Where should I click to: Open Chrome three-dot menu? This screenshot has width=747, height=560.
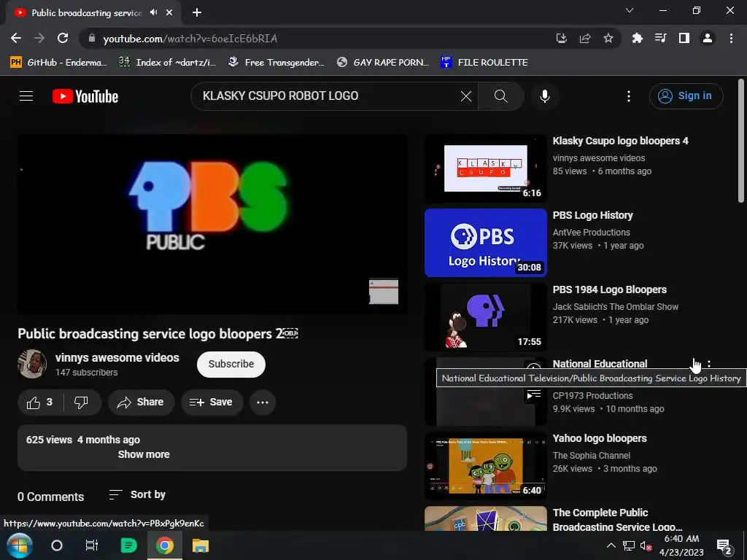click(731, 38)
